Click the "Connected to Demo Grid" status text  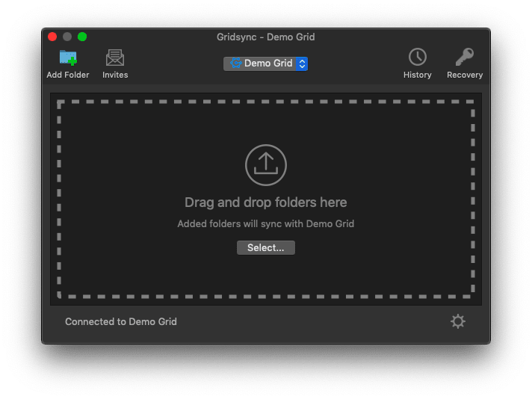[x=121, y=321]
